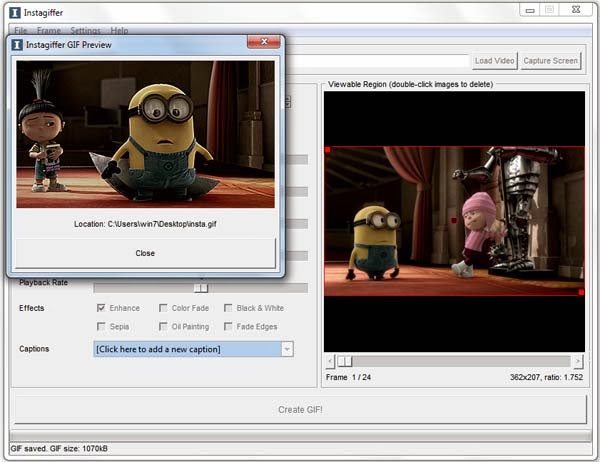
Task: Minimize the Instagiffer main window
Action: coord(530,10)
